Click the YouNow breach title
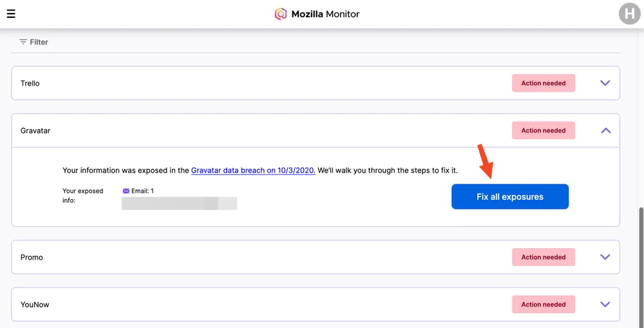This screenshot has width=644, height=328. pos(35,304)
